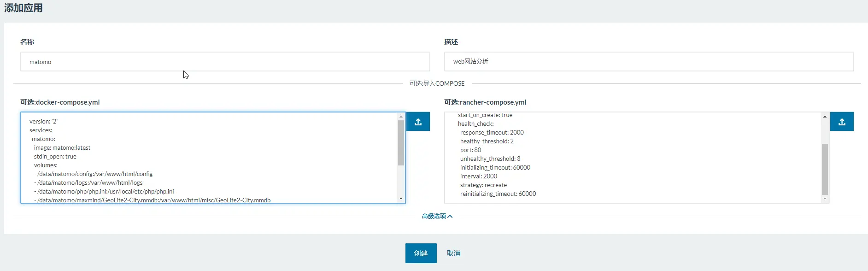Click the line 'image: matomo:latest'
This screenshot has height=271, width=868.
[x=62, y=148]
